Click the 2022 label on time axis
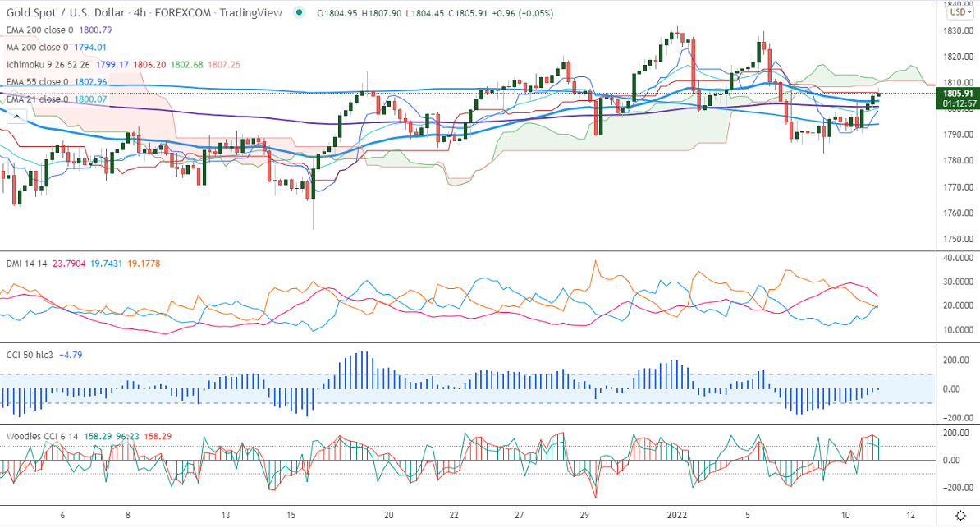This screenshot has width=980, height=528. tap(677, 516)
